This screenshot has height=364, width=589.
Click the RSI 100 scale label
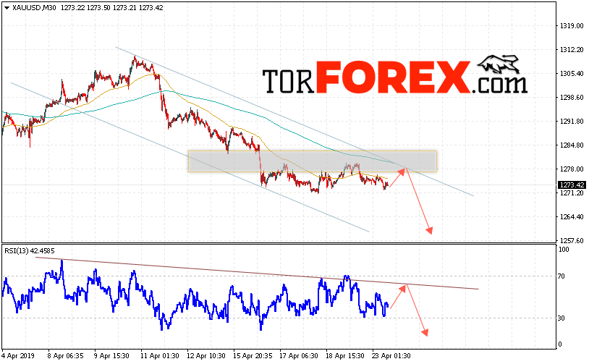coord(564,250)
